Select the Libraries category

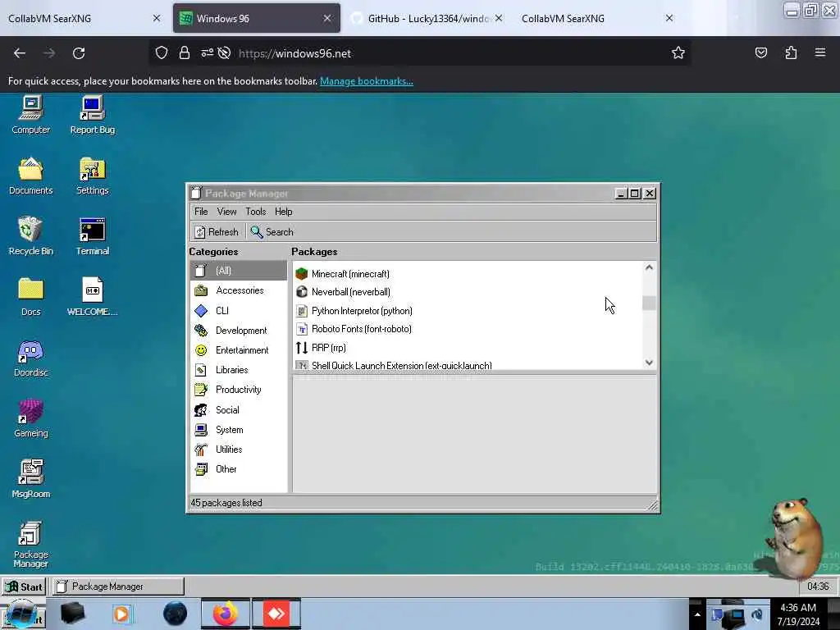pyautogui.click(x=239, y=370)
